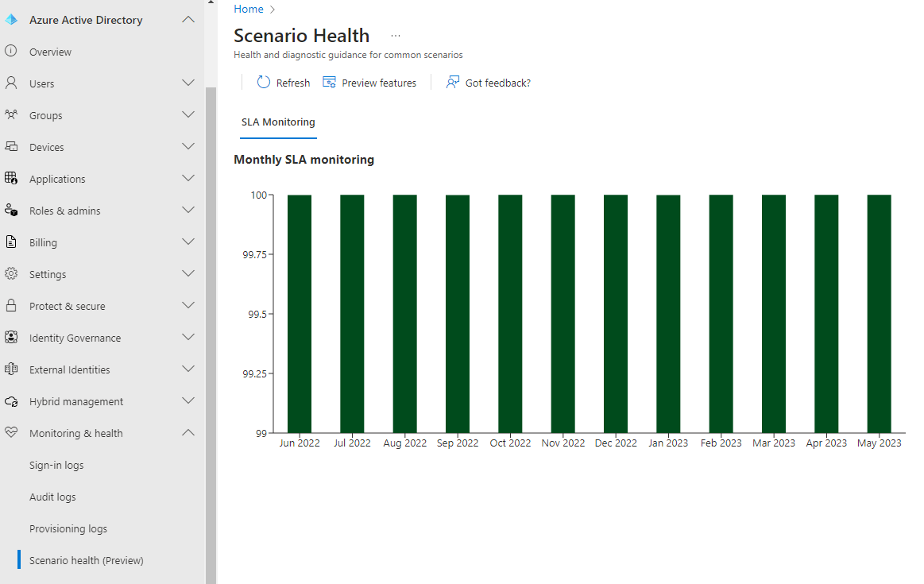The width and height of the screenshot is (924, 584).
Task: Collapse the Azure Active Directory section
Action: tap(188, 19)
